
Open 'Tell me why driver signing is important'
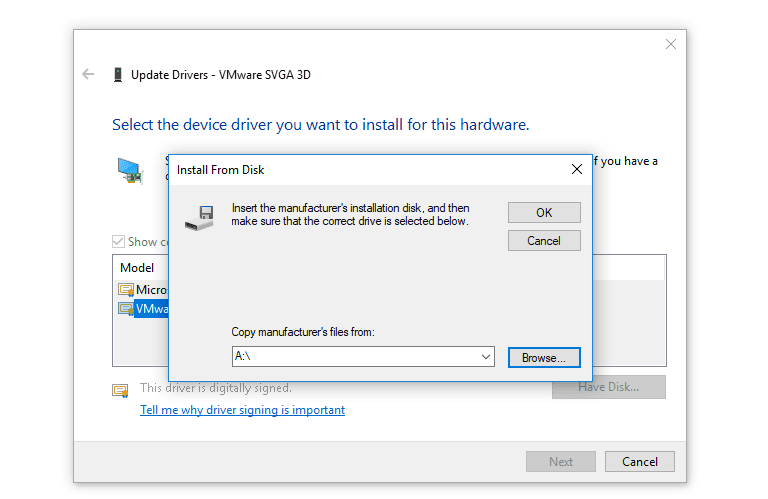pyautogui.click(x=242, y=410)
